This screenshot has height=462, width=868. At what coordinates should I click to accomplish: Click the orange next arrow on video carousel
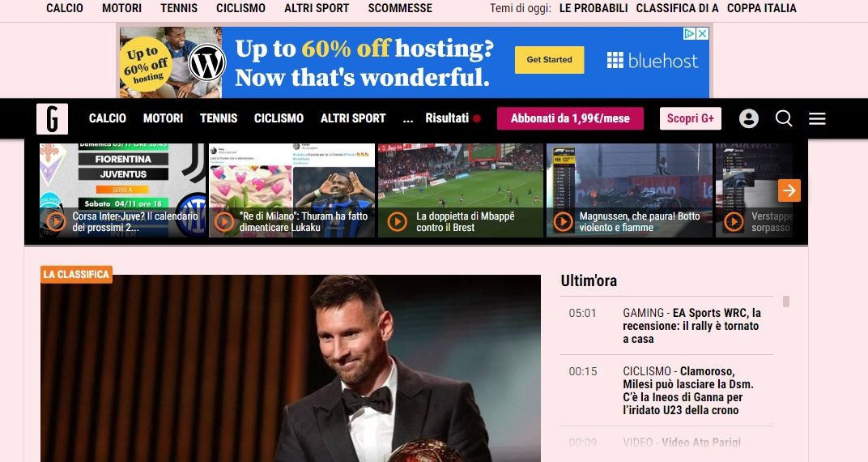[789, 190]
